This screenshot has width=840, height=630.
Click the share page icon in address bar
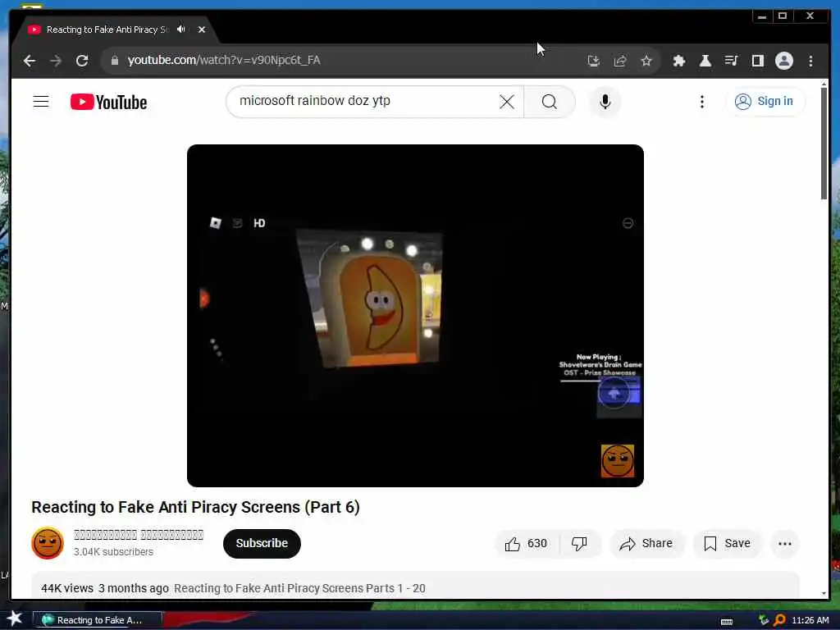click(620, 61)
